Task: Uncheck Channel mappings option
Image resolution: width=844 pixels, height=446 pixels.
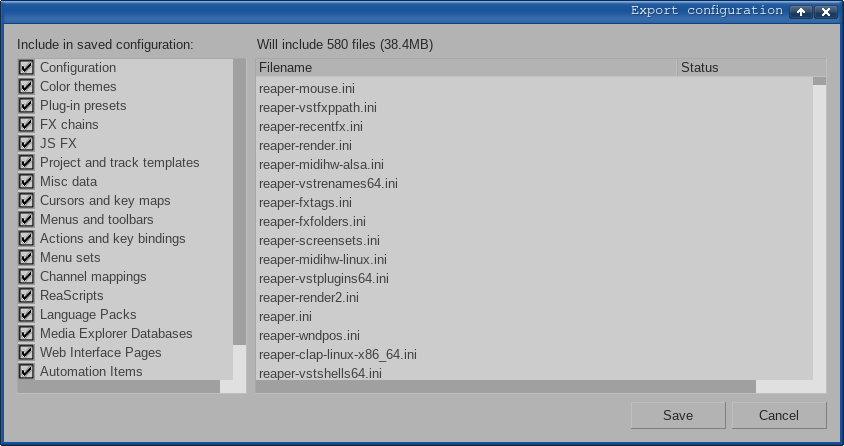Action: point(26,277)
